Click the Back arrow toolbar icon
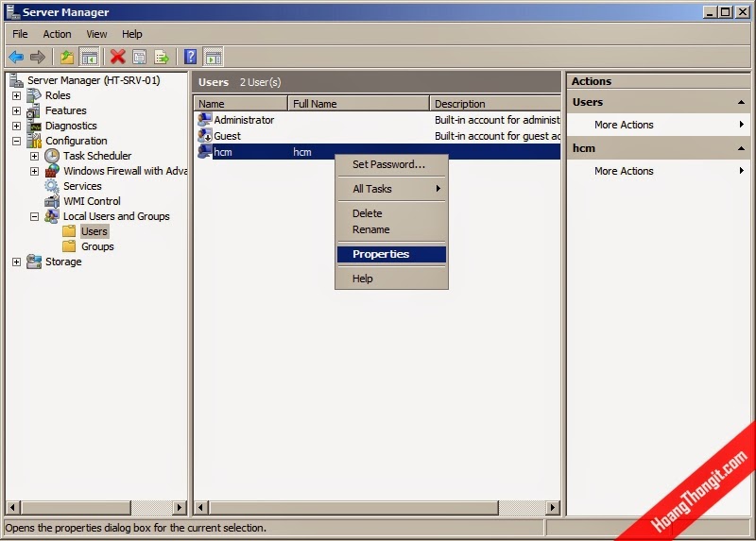Screen dimensions: 756x541 pos(16,58)
